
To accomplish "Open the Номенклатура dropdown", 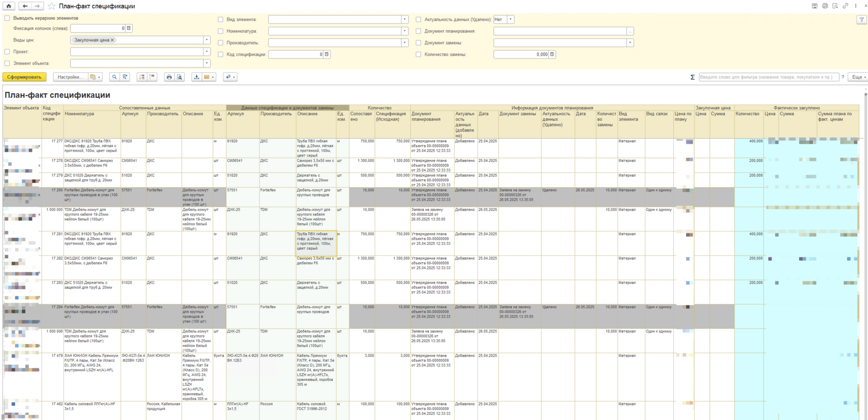I will click(x=405, y=31).
